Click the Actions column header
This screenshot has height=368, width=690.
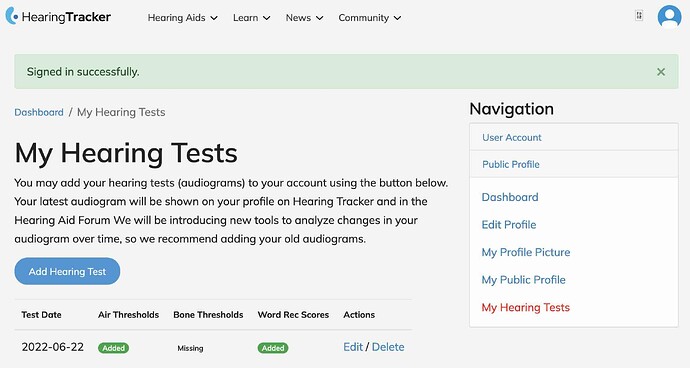click(359, 315)
